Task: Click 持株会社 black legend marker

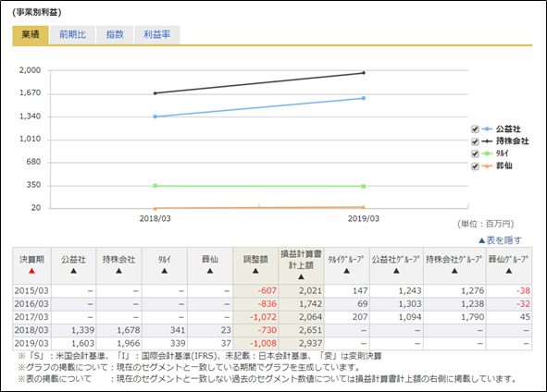Action: click(x=488, y=141)
